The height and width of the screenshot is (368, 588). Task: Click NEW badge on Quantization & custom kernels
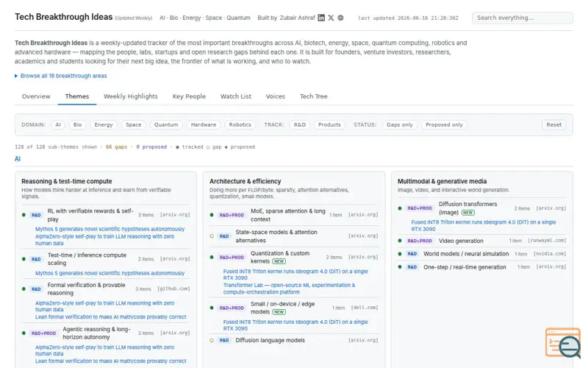tap(279, 261)
